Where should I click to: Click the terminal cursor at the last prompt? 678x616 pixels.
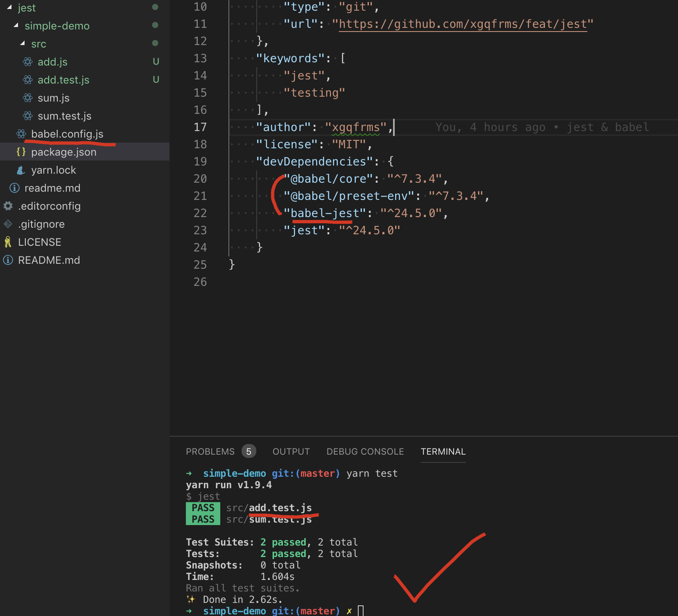(x=361, y=611)
